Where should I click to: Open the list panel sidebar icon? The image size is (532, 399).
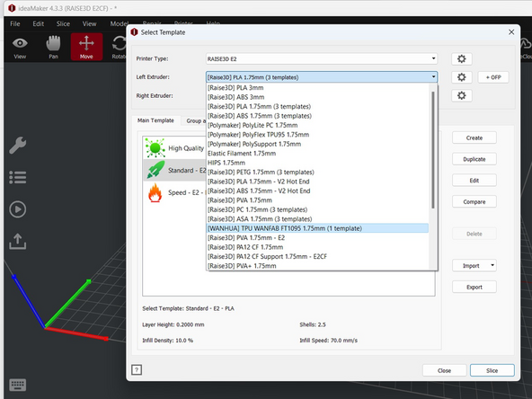tap(18, 177)
